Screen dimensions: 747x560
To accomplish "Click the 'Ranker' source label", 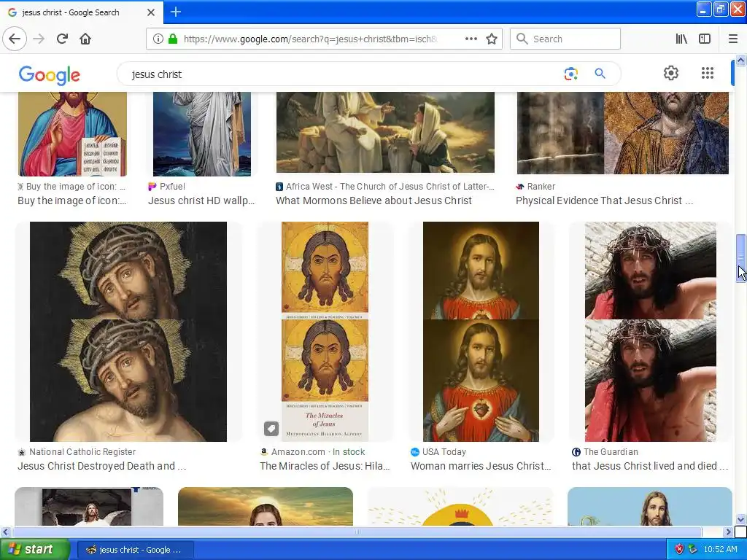I will coord(541,187).
